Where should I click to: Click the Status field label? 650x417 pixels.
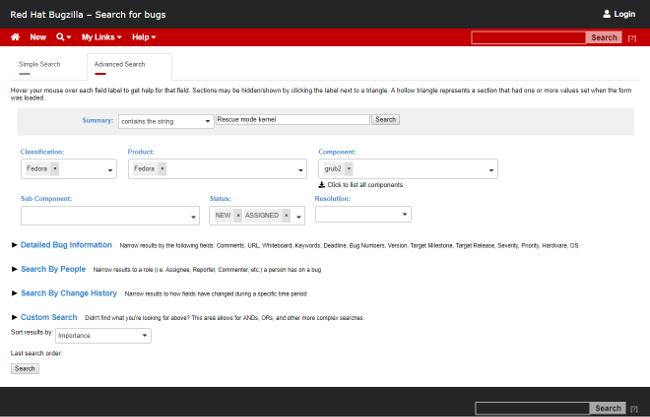[x=220, y=199]
